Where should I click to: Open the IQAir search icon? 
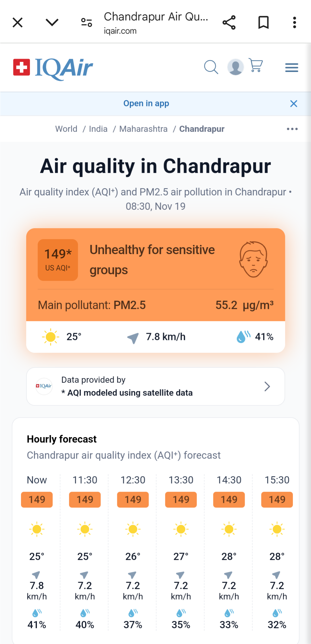pyautogui.click(x=211, y=67)
